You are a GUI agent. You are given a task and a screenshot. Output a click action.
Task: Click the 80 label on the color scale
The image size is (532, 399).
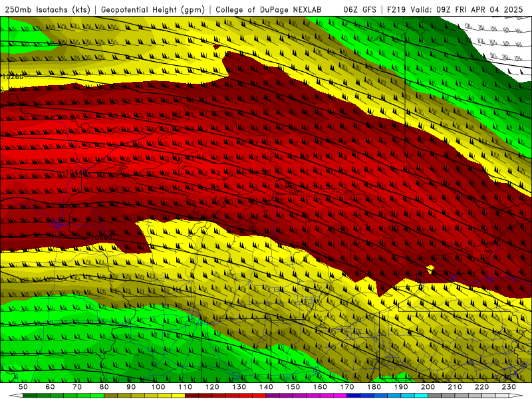pos(104,387)
